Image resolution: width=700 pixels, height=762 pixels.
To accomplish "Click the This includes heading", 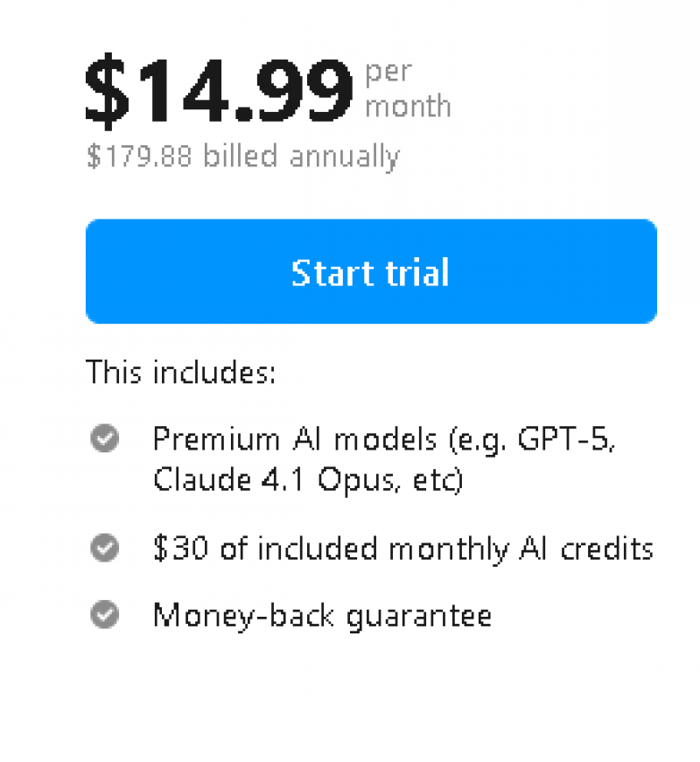I will click(181, 372).
